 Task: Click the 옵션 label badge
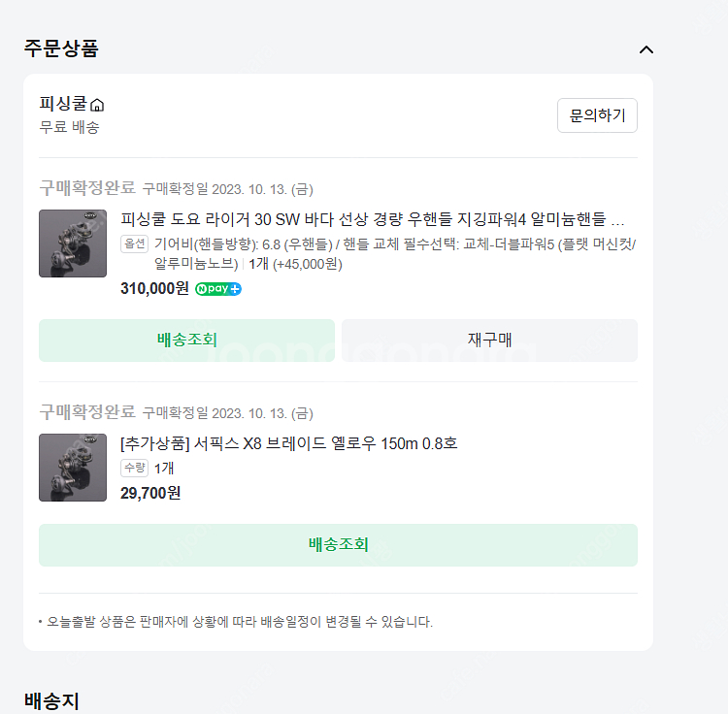point(135,244)
